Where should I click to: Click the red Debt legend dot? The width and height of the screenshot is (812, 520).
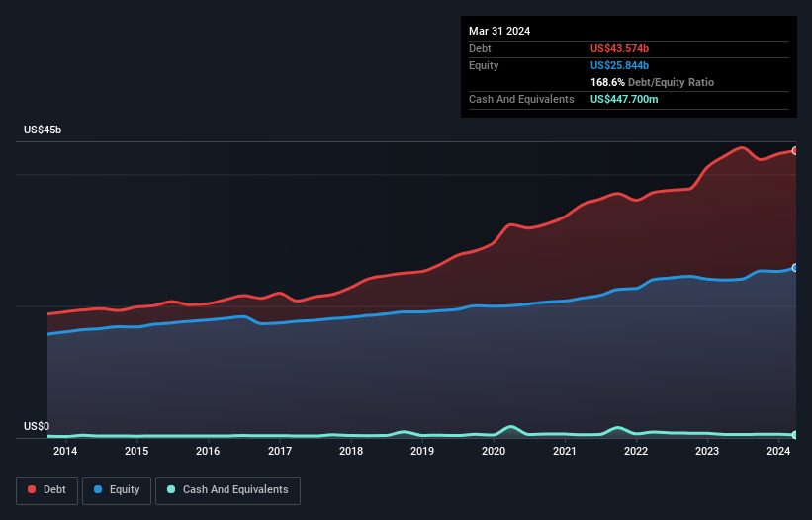[32, 489]
